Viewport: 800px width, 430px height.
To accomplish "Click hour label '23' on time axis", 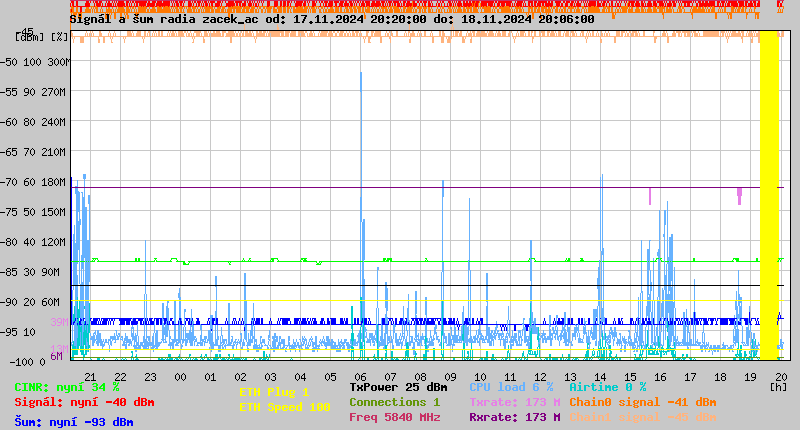I will 150,377.
